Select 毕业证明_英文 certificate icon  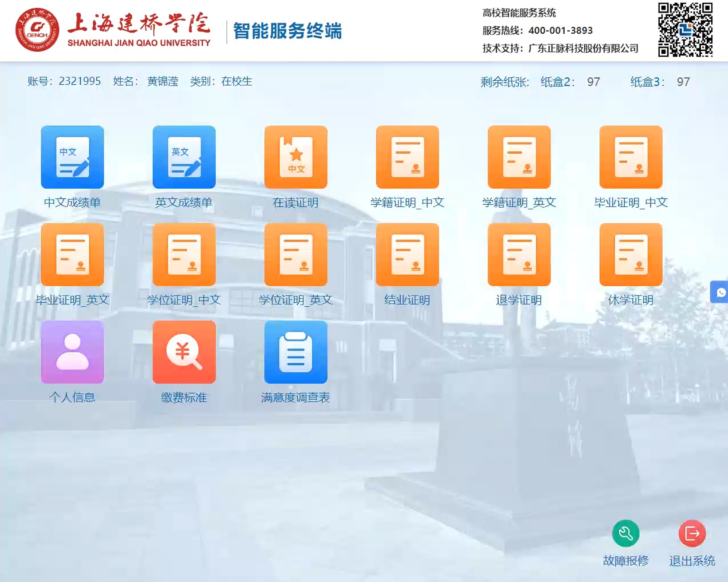tap(72, 255)
